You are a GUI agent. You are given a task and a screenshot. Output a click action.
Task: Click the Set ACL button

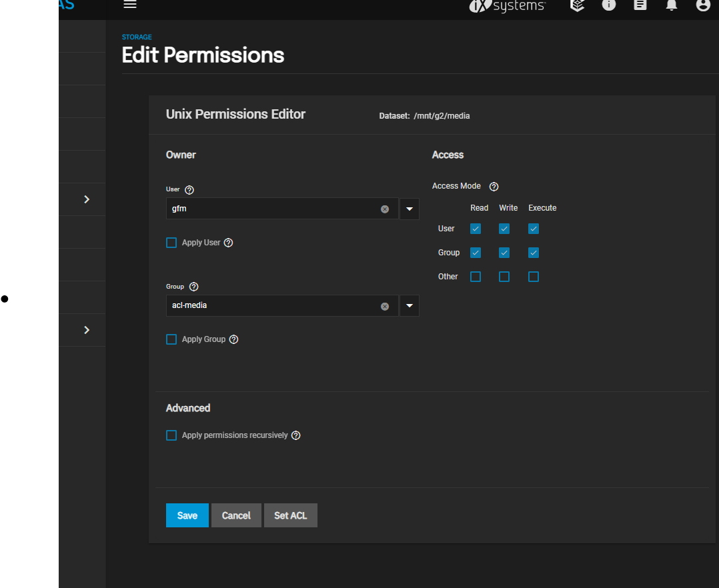point(290,515)
